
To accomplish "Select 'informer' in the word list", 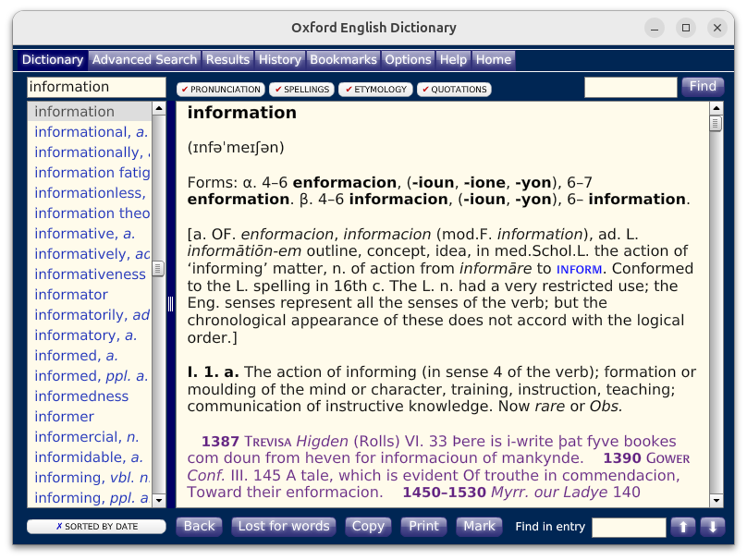I will 90,417.
